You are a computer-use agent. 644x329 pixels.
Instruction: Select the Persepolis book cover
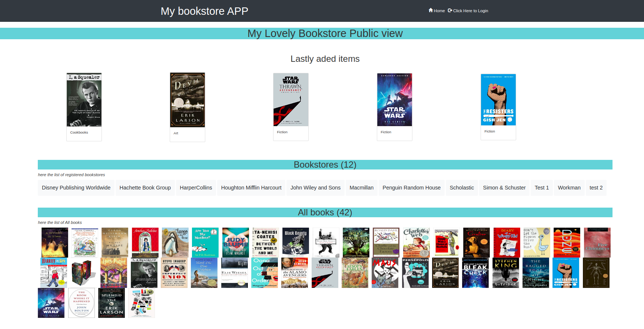415,273
